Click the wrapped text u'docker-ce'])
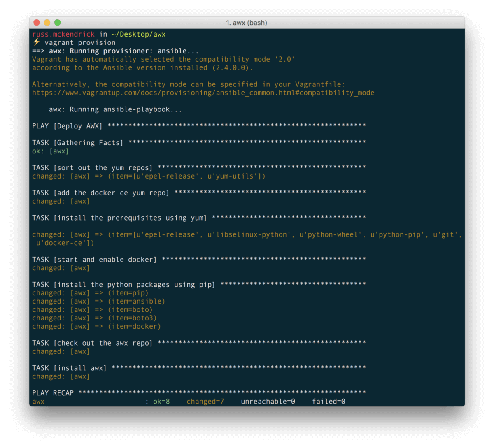 (x=65, y=243)
